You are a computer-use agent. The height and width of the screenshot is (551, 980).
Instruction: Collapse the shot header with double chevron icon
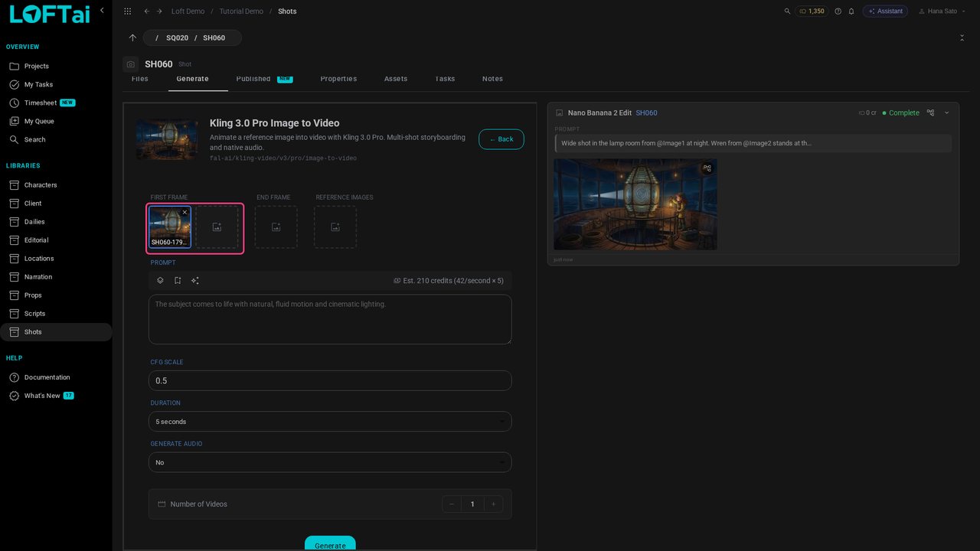pyautogui.click(x=962, y=37)
